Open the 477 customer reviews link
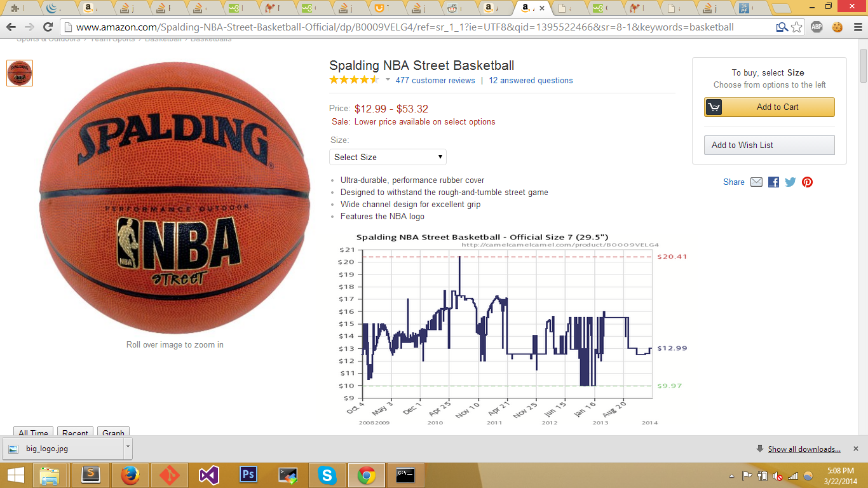The height and width of the screenshot is (488, 868). click(x=435, y=80)
